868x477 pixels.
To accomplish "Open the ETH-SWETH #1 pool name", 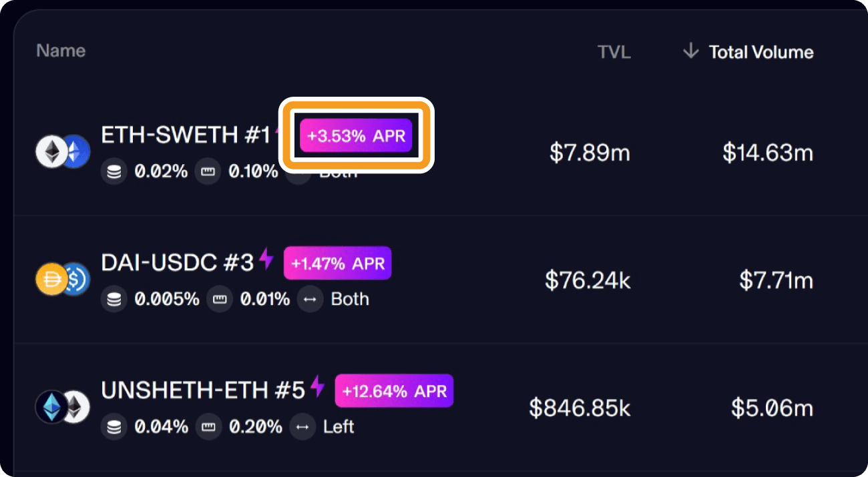I will (x=186, y=135).
